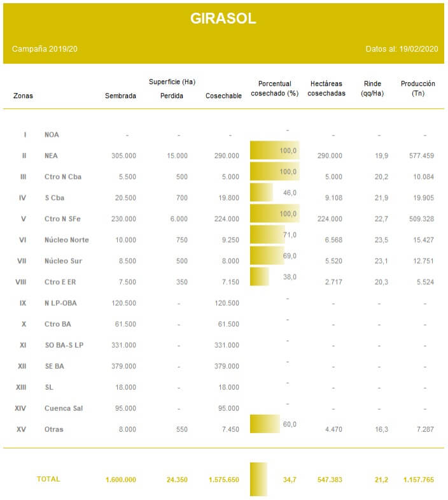
Task: Click the Cuenca Sal zone name
Action: (64, 408)
